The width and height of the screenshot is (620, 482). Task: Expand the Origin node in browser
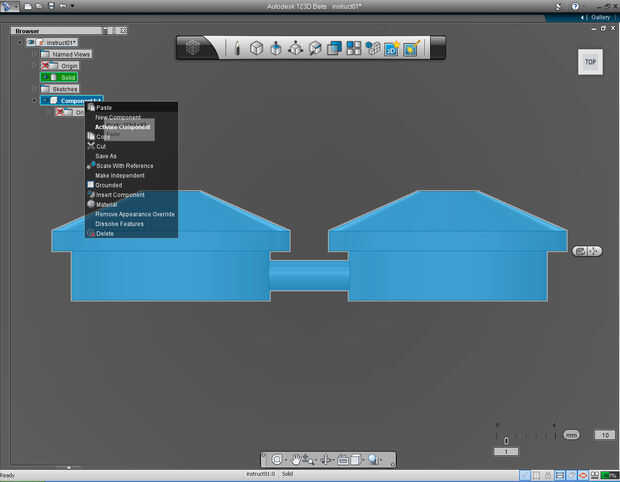pyautogui.click(x=35, y=66)
